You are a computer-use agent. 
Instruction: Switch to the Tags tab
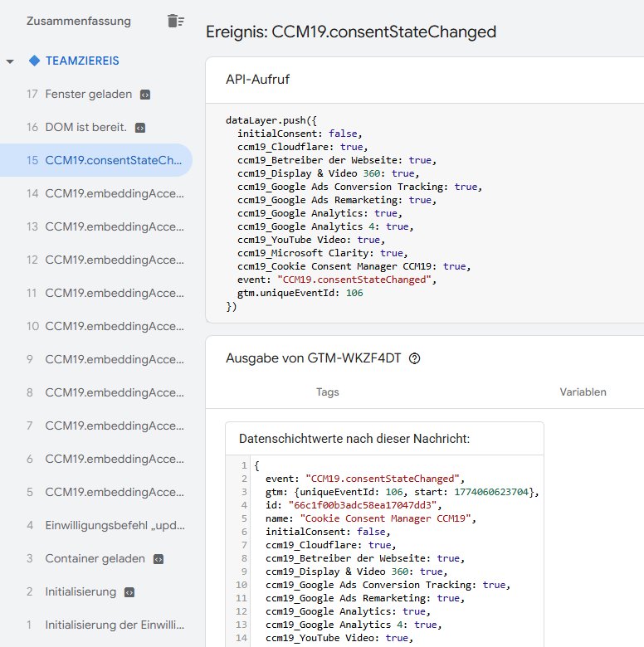coord(327,392)
